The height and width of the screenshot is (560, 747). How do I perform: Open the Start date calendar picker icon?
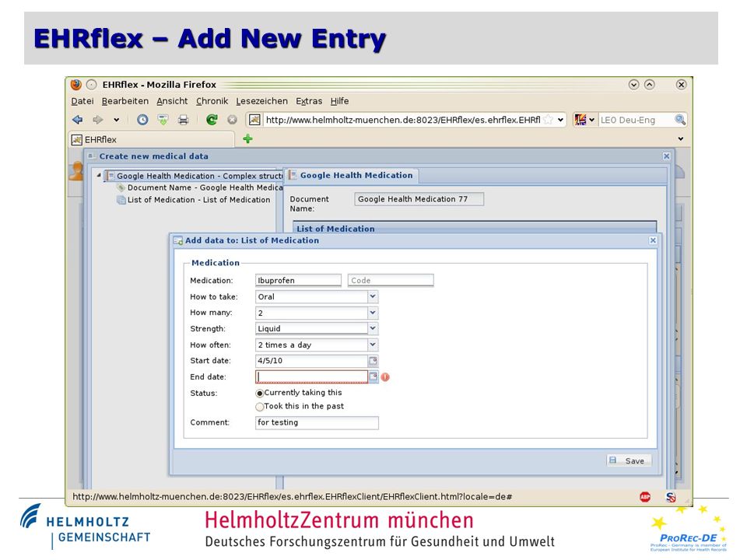[x=373, y=361]
